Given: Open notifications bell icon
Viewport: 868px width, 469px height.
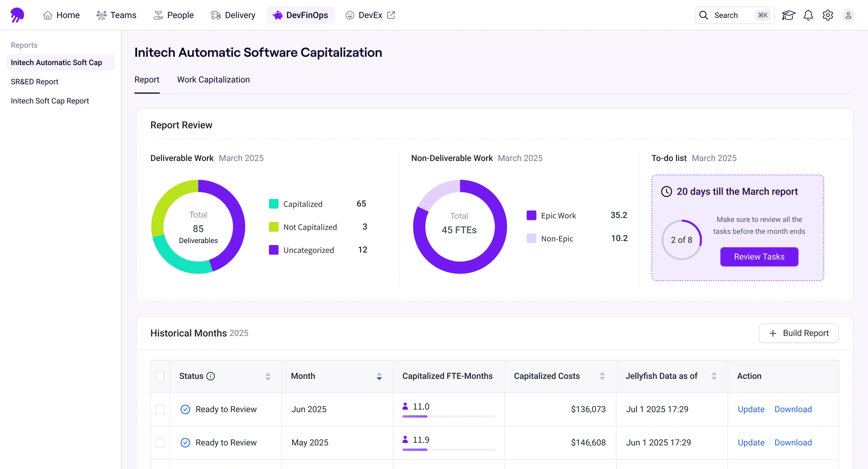Looking at the screenshot, I should 808,15.
